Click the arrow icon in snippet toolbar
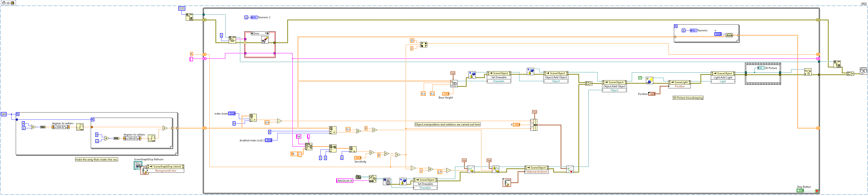The image size is (868, 195). [8, 3]
